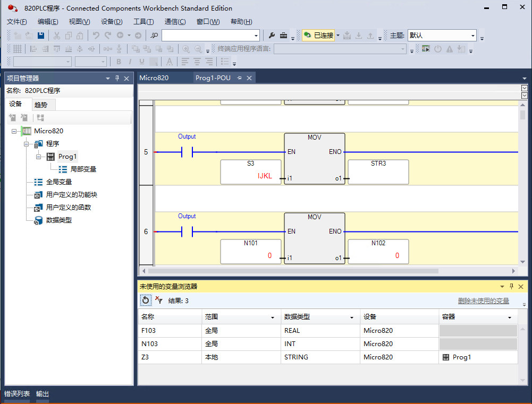Screen dimensions: 532x404
Task: Click the S3 variable box showing IJKL
Action: [x=251, y=172]
